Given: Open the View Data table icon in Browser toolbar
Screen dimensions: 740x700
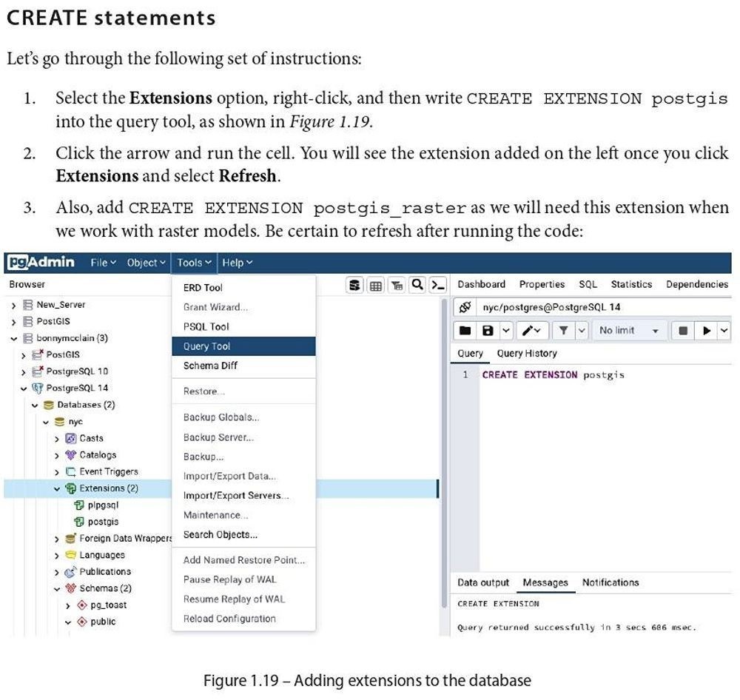Looking at the screenshot, I should (x=376, y=285).
